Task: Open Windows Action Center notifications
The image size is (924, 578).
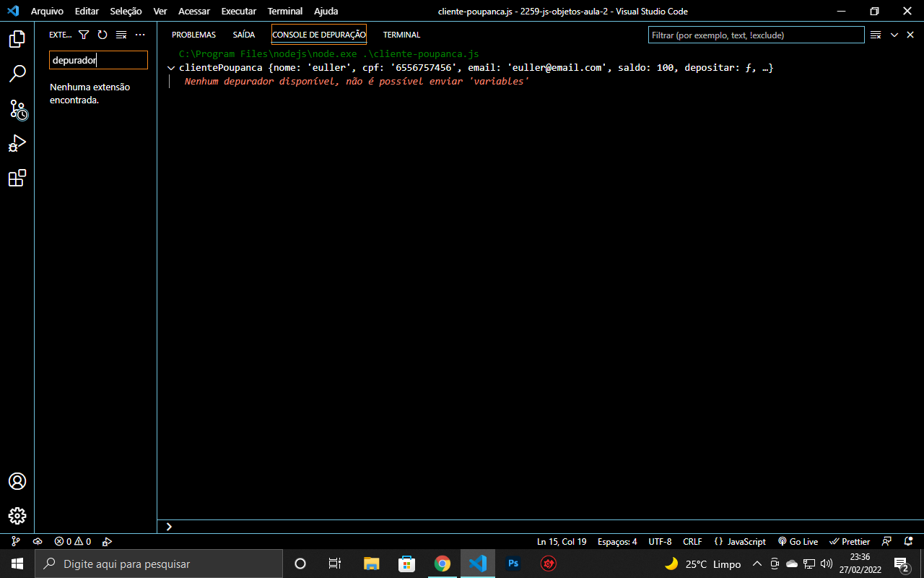Action: click(x=901, y=564)
